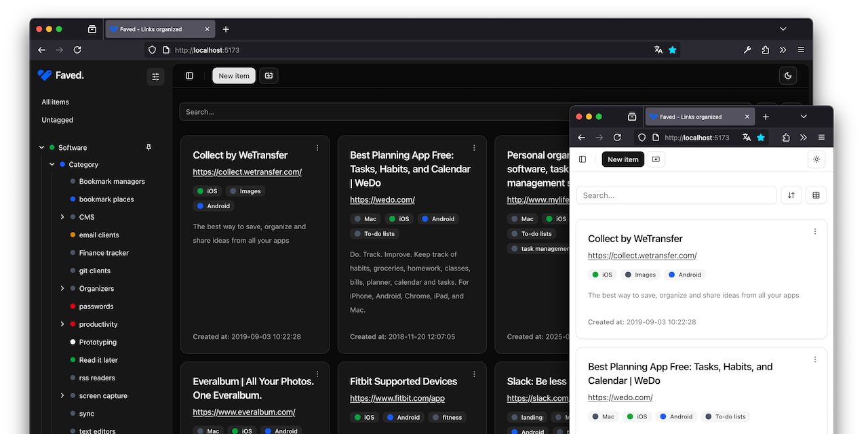Open wrench developer tools icon in dark window
Viewport: 868px width, 434px height.
[747, 50]
